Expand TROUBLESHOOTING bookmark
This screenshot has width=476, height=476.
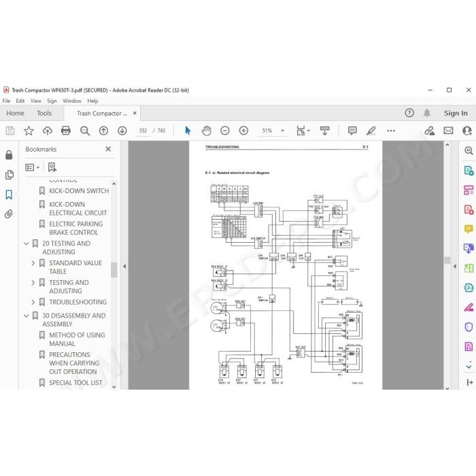(33, 302)
